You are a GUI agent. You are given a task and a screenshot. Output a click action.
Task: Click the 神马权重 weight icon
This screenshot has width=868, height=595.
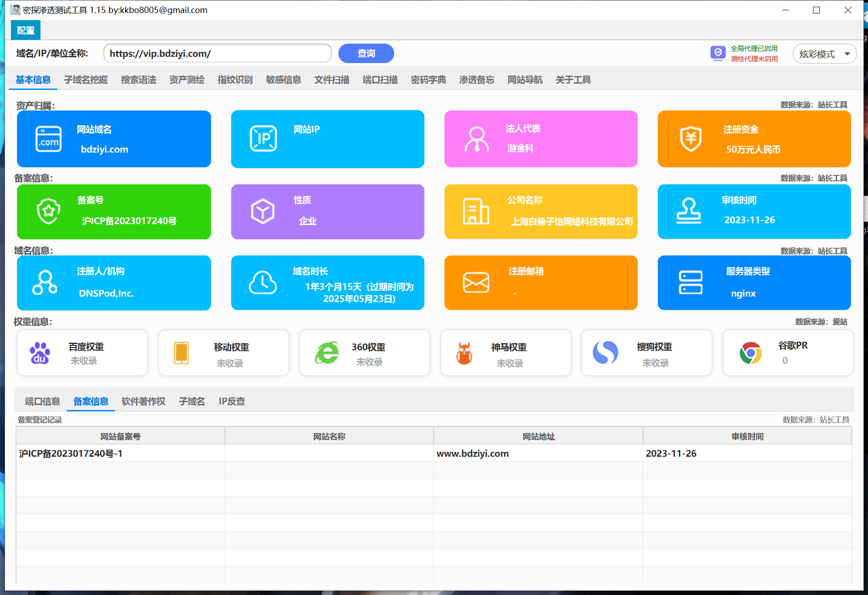pos(465,353)
